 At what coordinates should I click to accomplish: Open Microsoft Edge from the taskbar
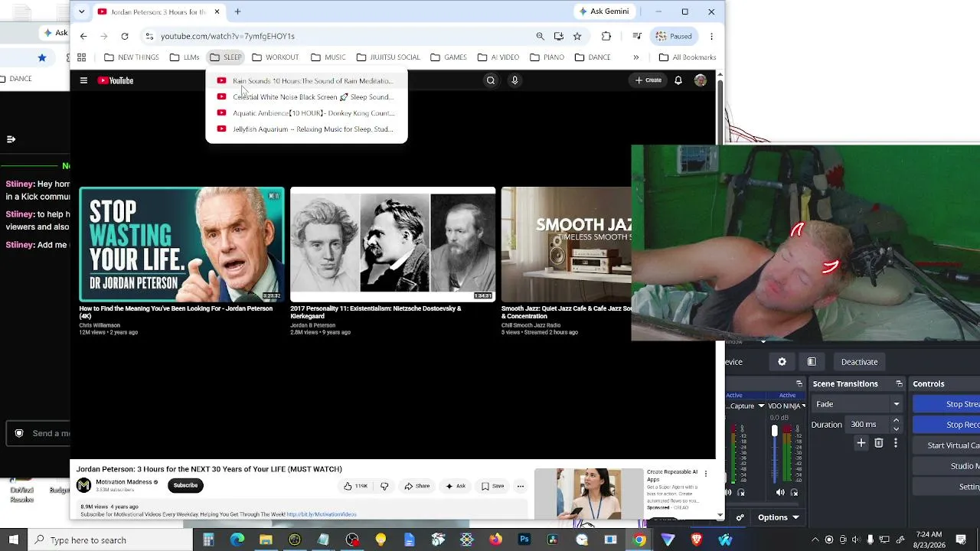(x=237, y=540)
